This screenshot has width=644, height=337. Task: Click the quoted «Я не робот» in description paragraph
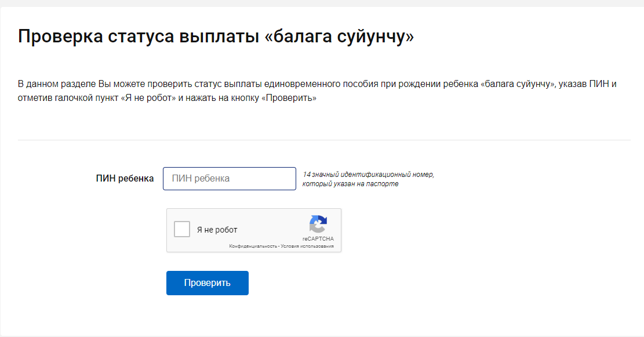tap(148, 98)
